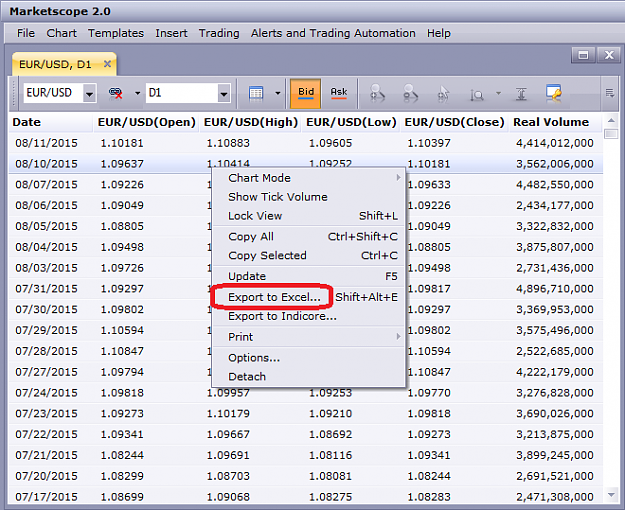The height and width of the screenshot is (510, 625).
Task: Select Show Tick Volume in context menu
Action: click(309, 197)
